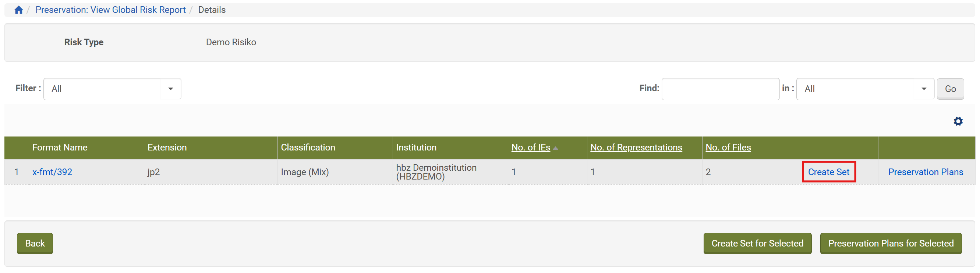Click into the Find text field
980x273 pixels.
tap(720, 89)
